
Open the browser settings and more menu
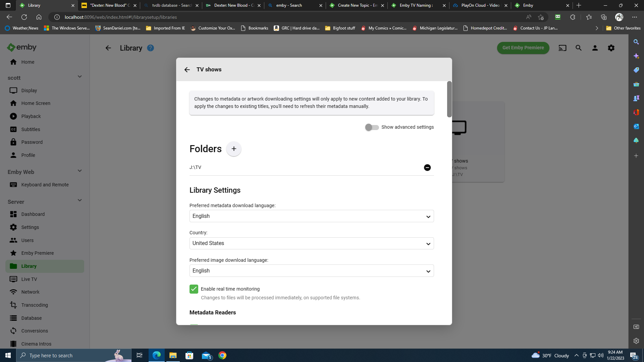635,17
